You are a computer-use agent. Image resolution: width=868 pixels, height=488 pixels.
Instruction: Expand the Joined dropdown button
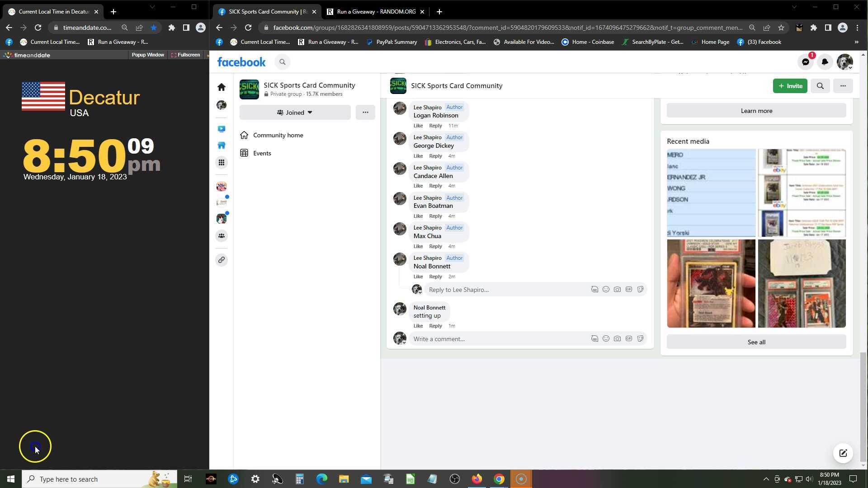[295, 113]
